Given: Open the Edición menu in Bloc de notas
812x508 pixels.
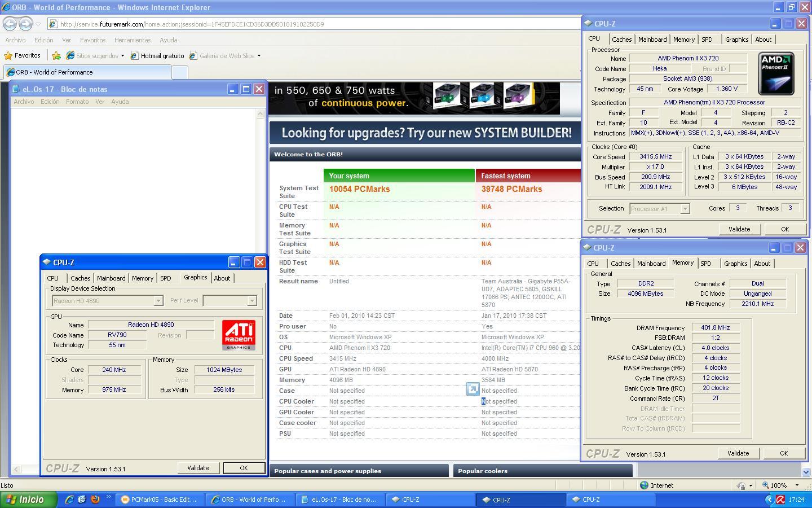Looking at the screenshot, I should (x=50, y=102).
